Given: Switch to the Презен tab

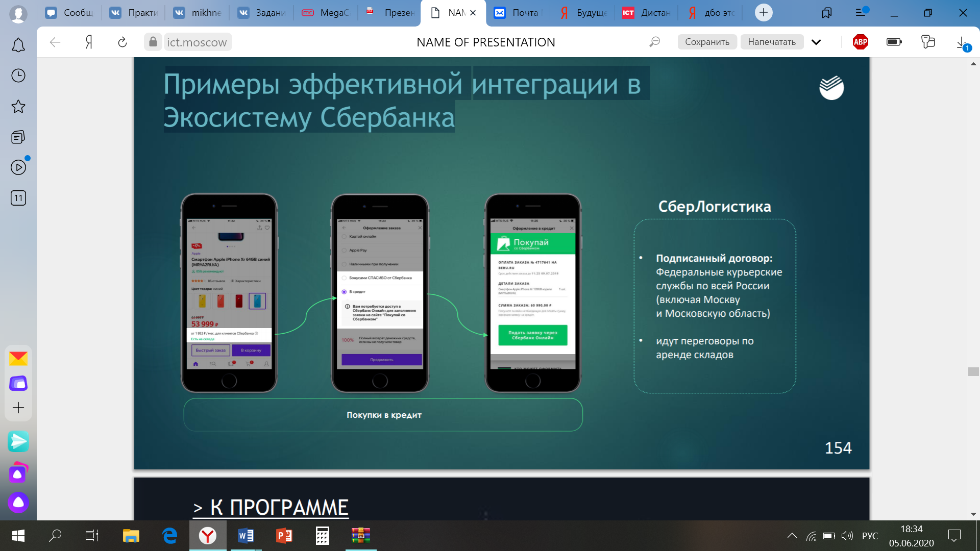Looking at the screenshot, I should point(390,13).
